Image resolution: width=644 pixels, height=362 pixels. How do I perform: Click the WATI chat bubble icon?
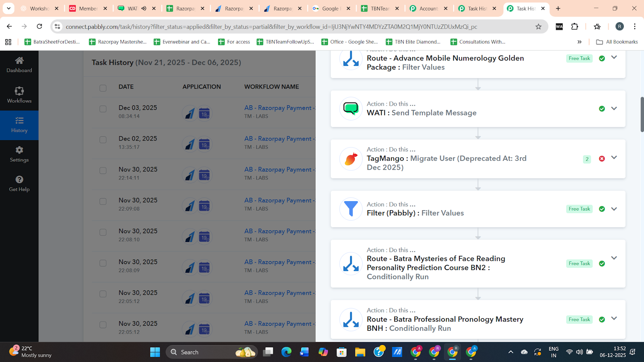[351, 108]
